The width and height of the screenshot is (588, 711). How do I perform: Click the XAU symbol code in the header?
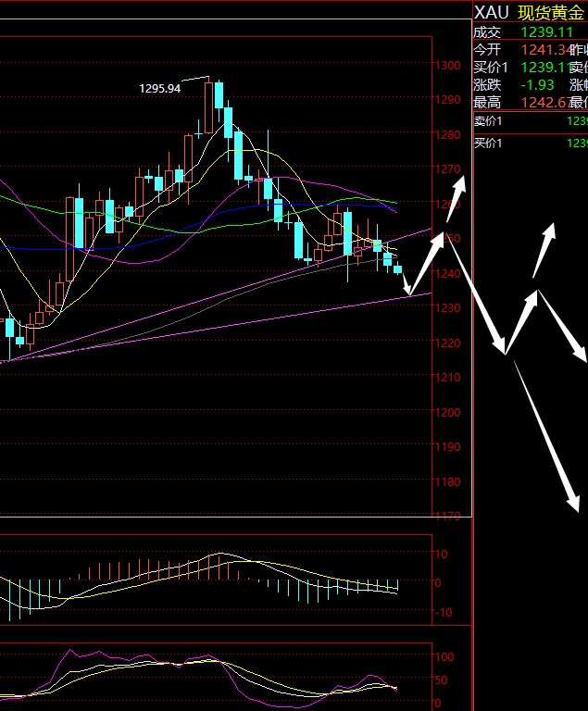[491, 13]
